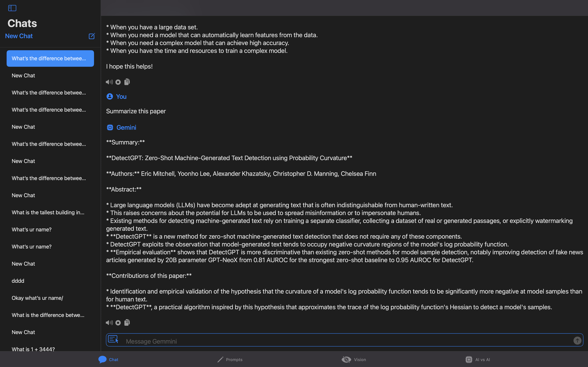Copy the Gemini summary response

coord(127,322)
